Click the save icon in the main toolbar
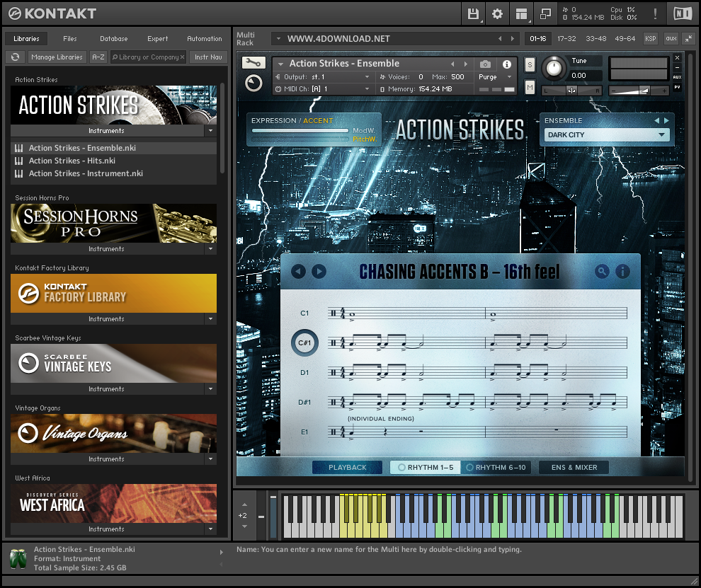Viewport: 701px width, 588px height. click(x=473, y=13)
